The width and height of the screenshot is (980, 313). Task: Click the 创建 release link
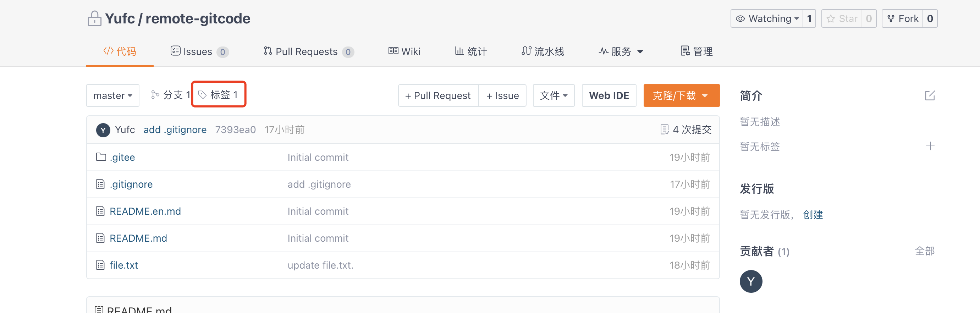813,215
